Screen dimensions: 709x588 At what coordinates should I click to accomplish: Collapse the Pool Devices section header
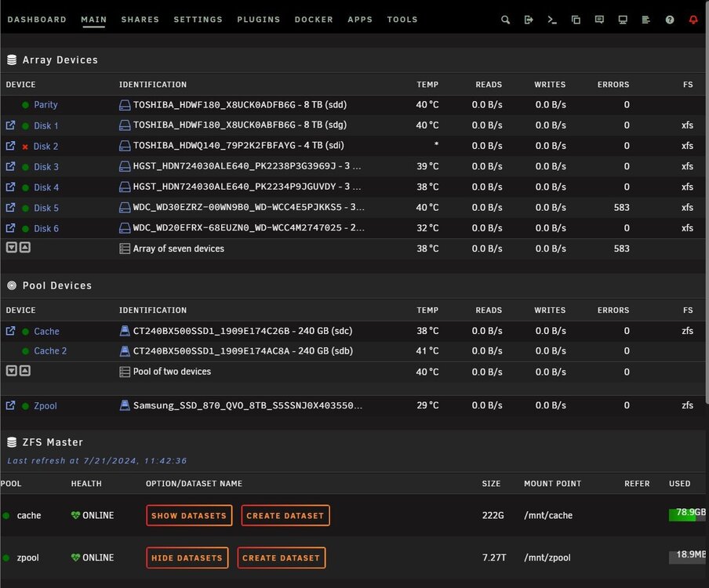(353, 285)
